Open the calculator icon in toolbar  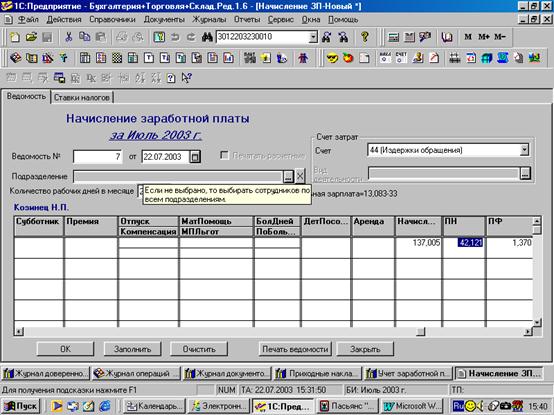[x=393, y=37]
